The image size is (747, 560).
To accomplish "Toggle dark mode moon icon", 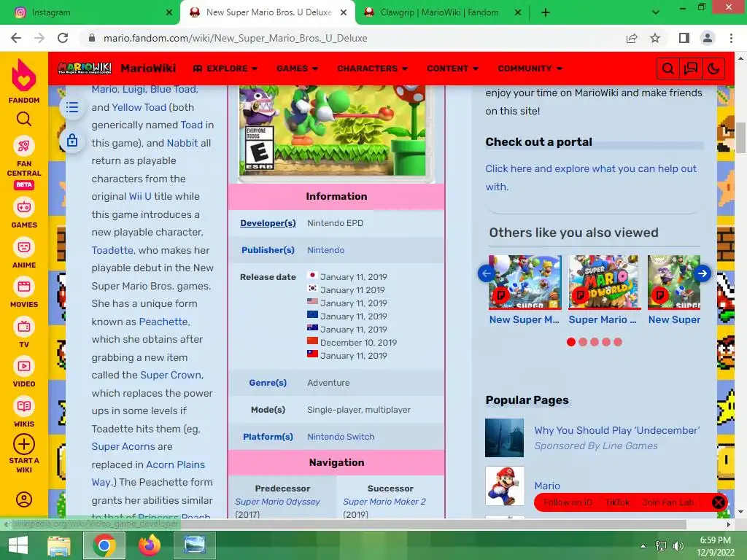I will (713, 69).
